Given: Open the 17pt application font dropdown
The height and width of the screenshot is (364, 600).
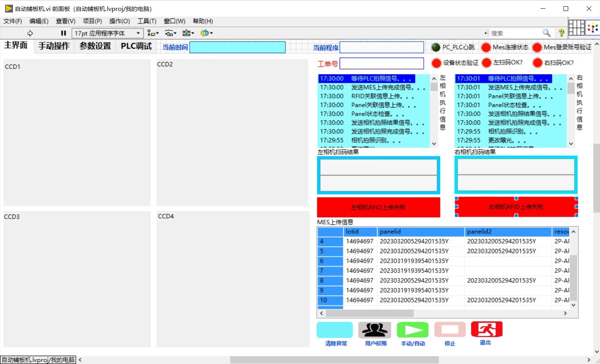Looking at the screenshot, I should click(138, 33).
